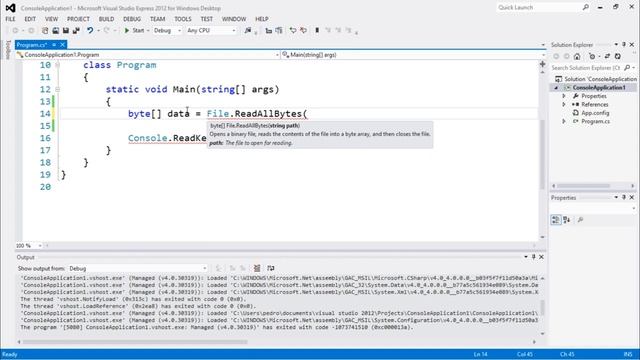Toggle auto-hide pin on Output panel
Screen dimensions: 640x360
(x=533, y=257)
